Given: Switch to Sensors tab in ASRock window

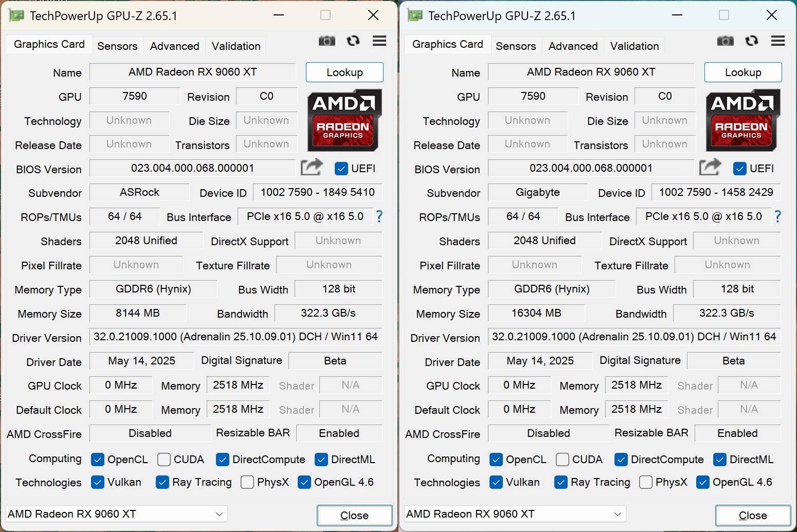Looking at the screenshot, I should (x=117, y=46).
